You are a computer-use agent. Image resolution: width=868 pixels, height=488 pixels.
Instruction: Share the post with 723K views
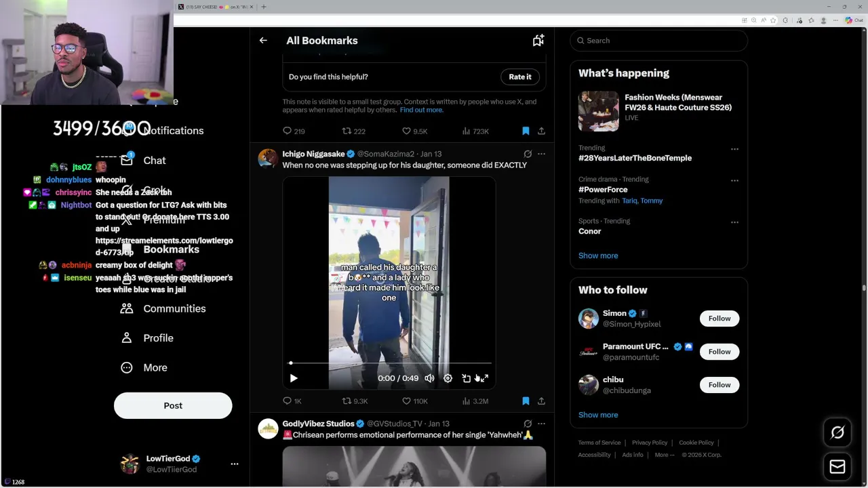pyautogui.click(x=541, y=131)
